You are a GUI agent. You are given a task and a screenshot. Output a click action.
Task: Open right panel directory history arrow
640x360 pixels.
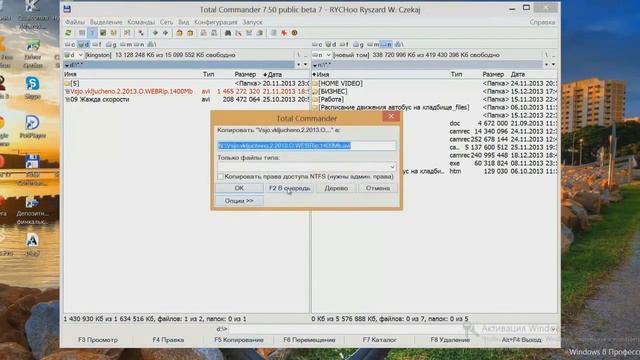click(553, 64)
